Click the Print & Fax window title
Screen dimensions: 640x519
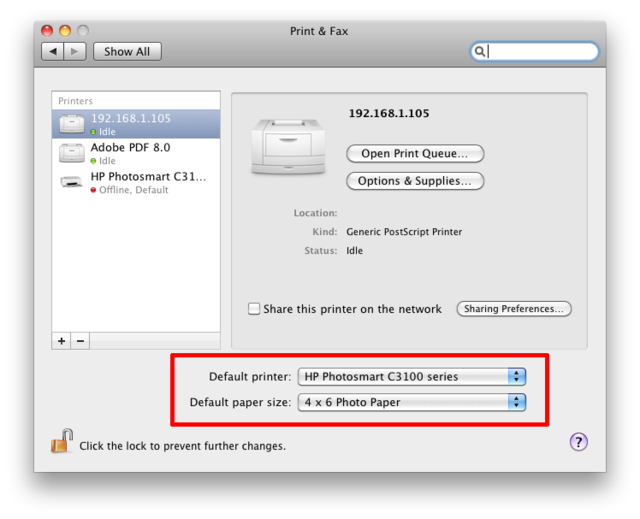point(319,31)
